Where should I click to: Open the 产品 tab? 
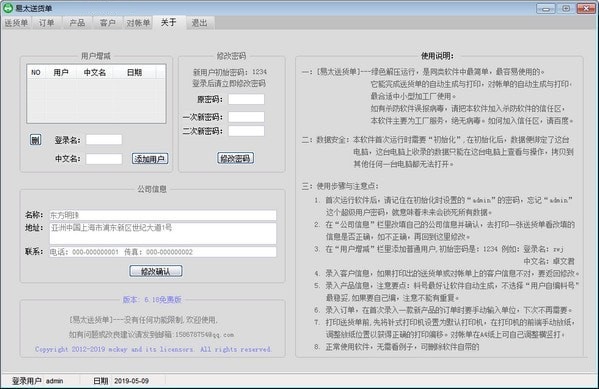click(x=77, y=23)
